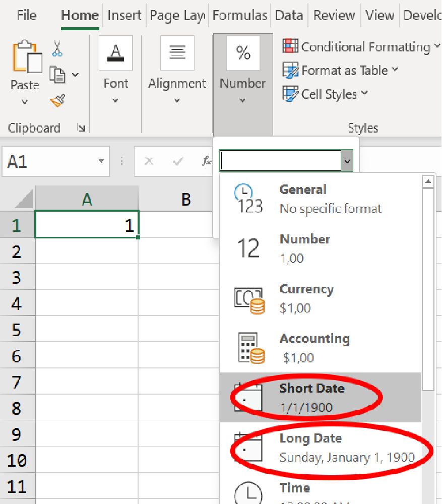Click the formula bar Enter checkmark icon
The height and width of the screenshot is (504, 442).
177,161
